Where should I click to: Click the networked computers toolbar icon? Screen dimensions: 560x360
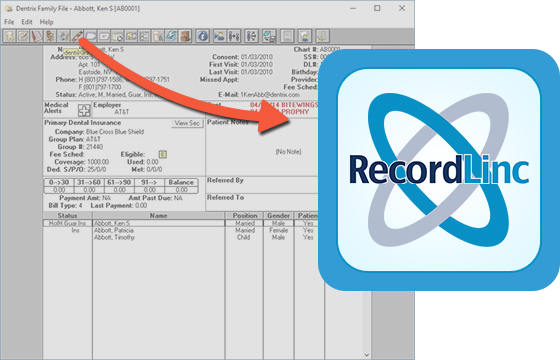click(270, 36)
